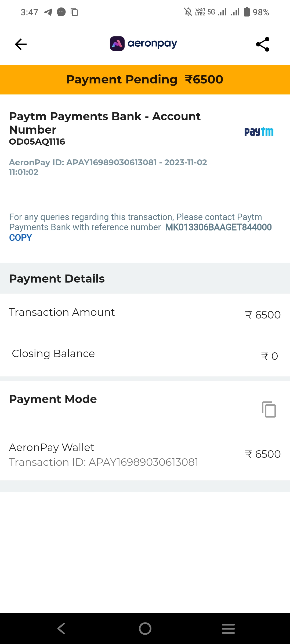Tap the chat bubble notification icon
This screenshot has width=290, height=644.
coord(61,12)
